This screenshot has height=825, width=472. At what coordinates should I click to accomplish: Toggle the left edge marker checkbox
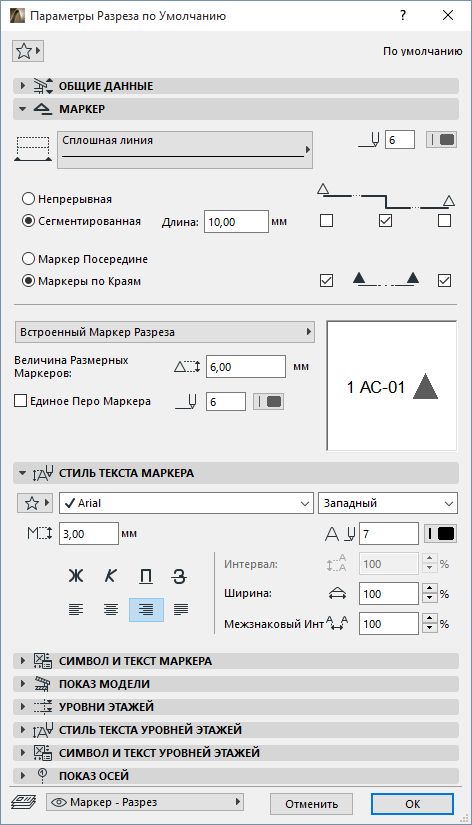326,280
